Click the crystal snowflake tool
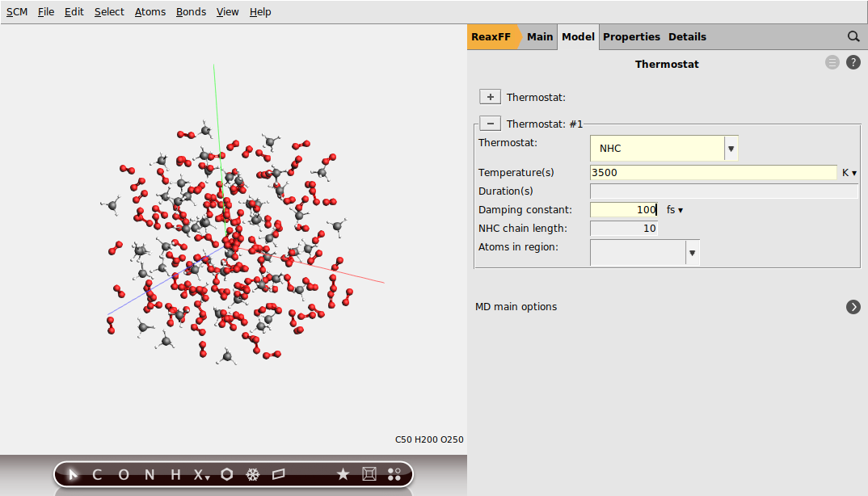This screenshot has height=496, width=868. pos(253,474)
